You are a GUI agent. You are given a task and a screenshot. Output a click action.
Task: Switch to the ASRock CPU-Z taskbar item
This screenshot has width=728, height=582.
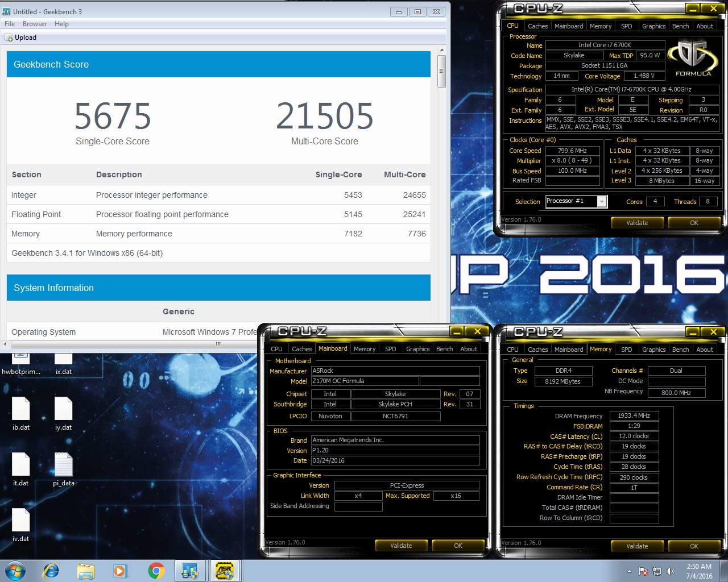coord(225,571)
